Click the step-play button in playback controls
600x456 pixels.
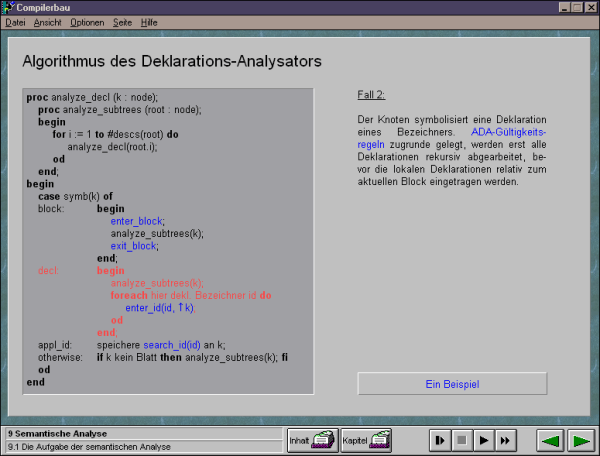coord(440,440)
